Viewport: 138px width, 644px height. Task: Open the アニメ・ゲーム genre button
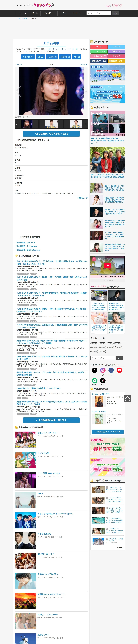pyautogui.click(x=99, y=52)
